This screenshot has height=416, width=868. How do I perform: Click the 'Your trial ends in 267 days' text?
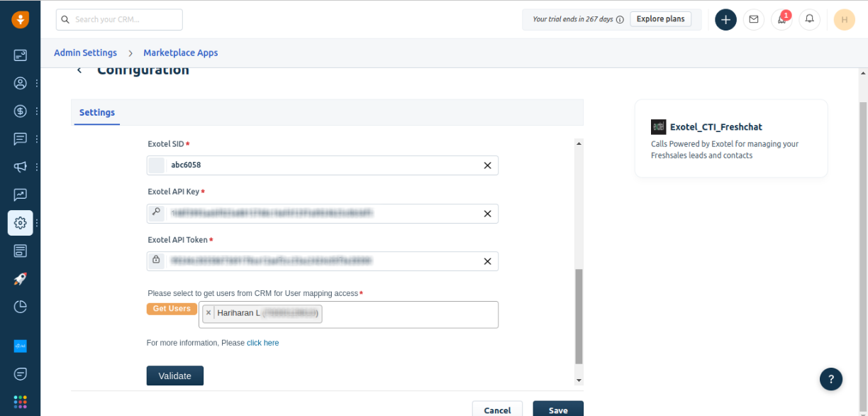click(573, 19)
